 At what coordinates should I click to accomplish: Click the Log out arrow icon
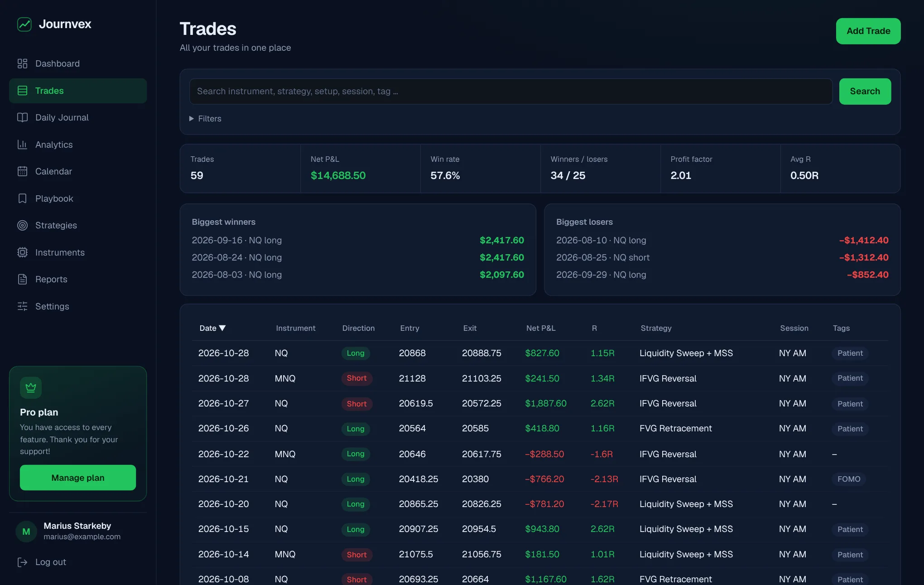(22, 562)
